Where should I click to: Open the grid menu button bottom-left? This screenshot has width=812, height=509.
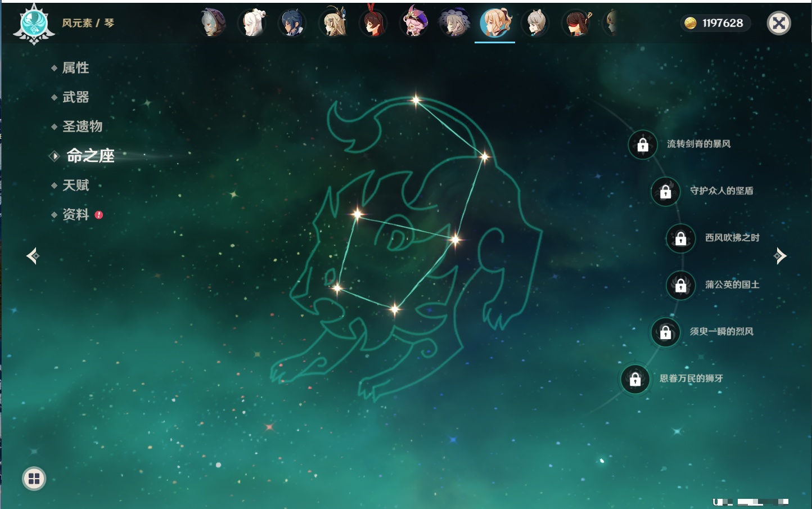point(34,479)
